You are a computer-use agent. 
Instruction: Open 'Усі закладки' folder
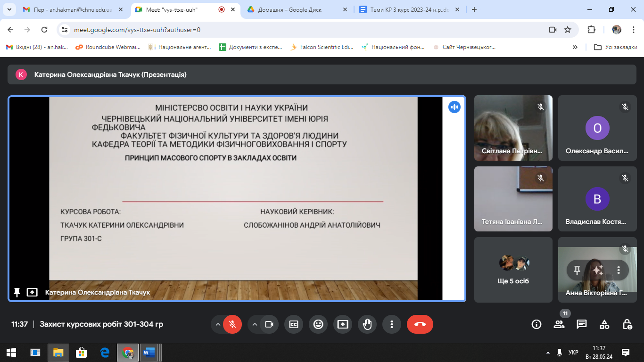tap(616, 47)
